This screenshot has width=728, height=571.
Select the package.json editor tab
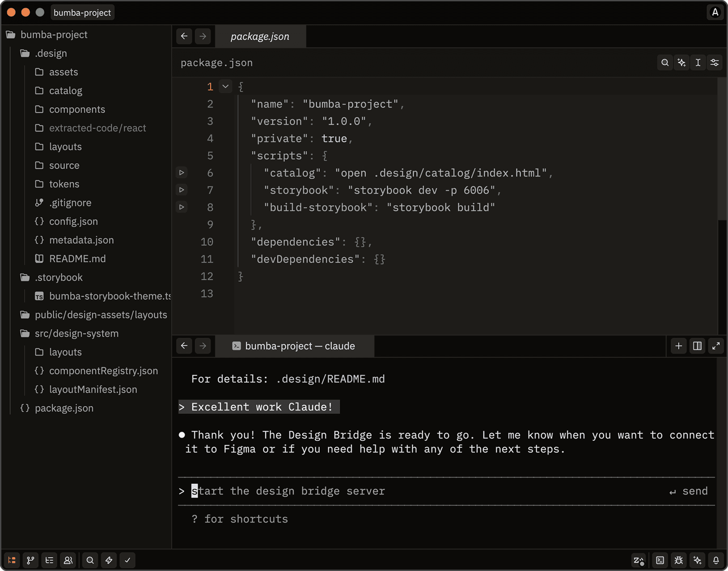pyautogui.click(x=260, y=36)
